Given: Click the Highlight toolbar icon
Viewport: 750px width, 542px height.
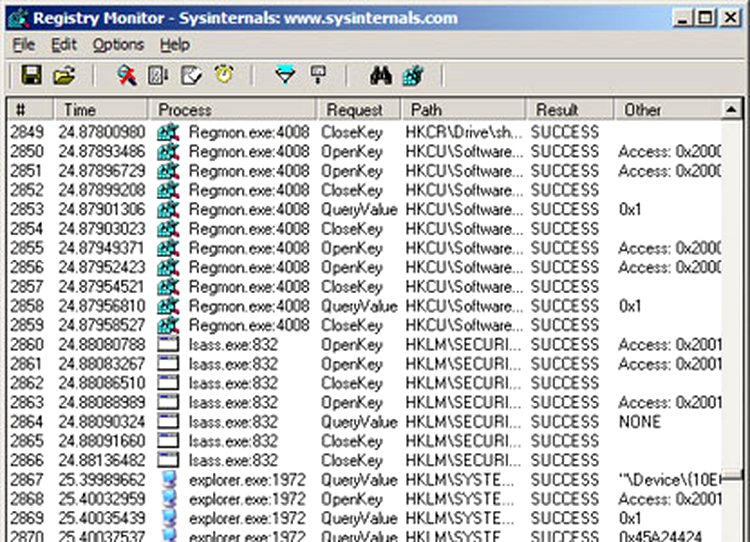Looking at the screenshot, I should (317, 75).
